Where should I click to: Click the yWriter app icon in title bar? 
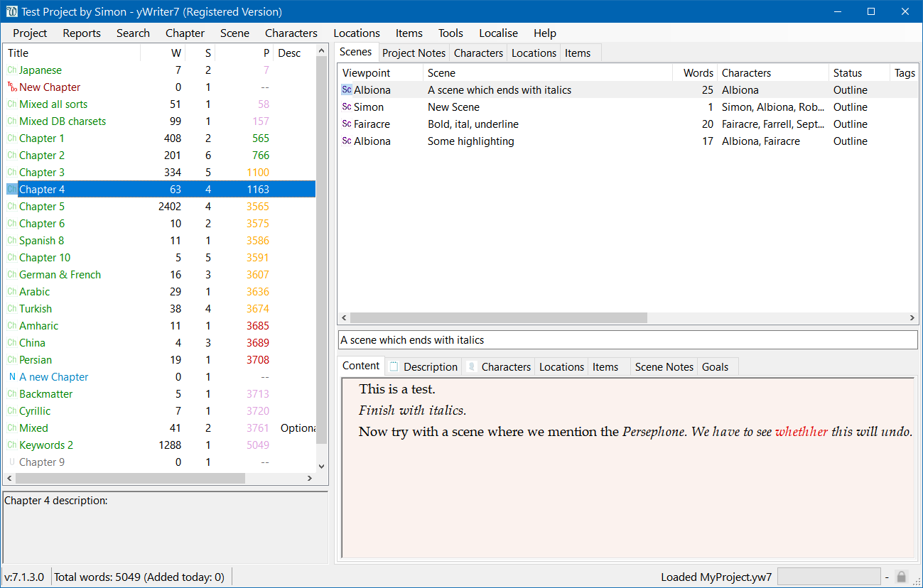pos(11,11)
